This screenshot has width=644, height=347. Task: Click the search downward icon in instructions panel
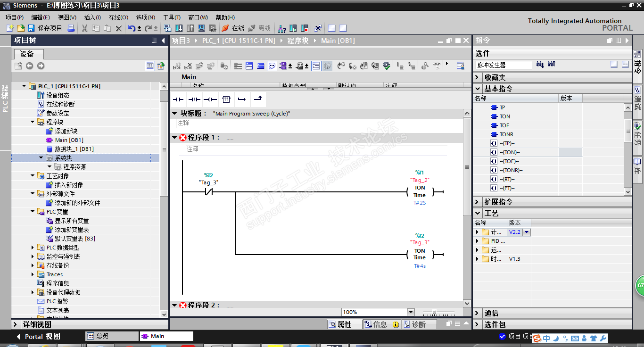540,65
